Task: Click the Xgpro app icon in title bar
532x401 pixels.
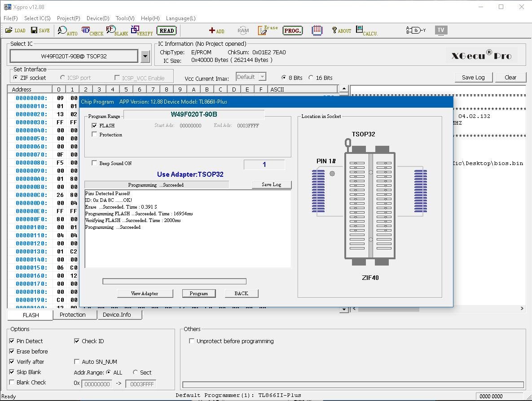Action: tap(7, 7)
